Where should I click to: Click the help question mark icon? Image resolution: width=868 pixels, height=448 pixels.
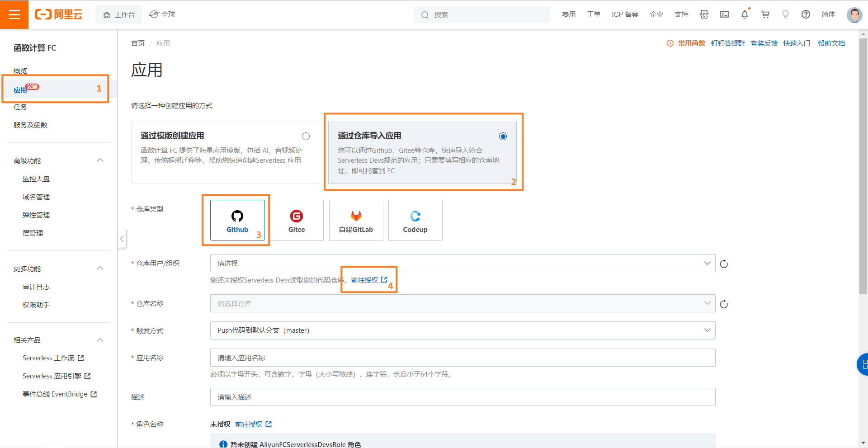[806, 14]
